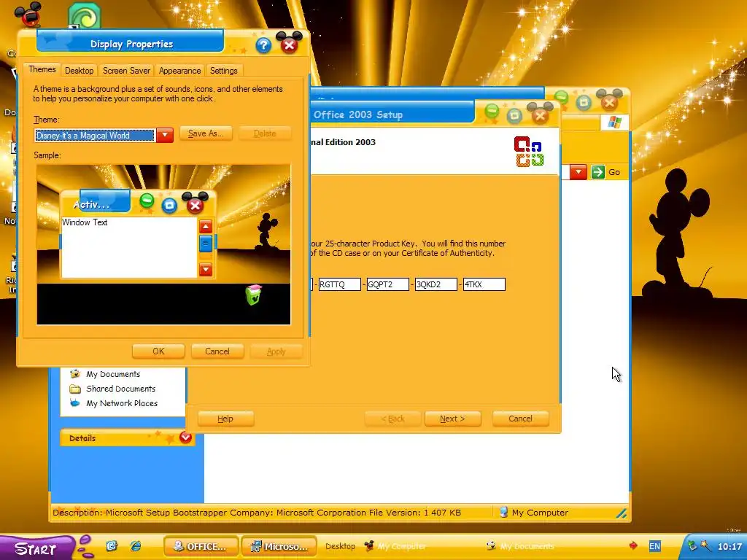The height and width of the screenshot is (560, 747).
Task: Collapse the Details panel in My Computer
Action: (185, 437)
